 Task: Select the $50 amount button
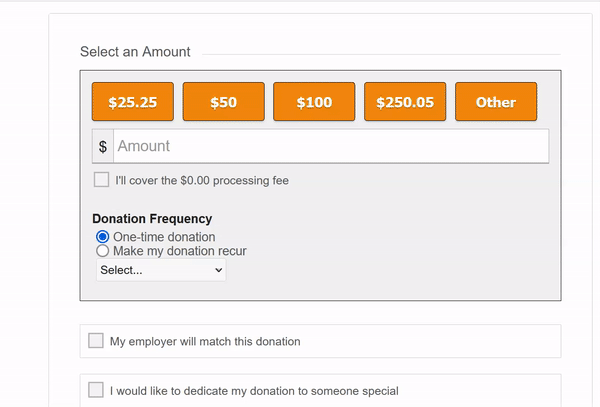223,102
